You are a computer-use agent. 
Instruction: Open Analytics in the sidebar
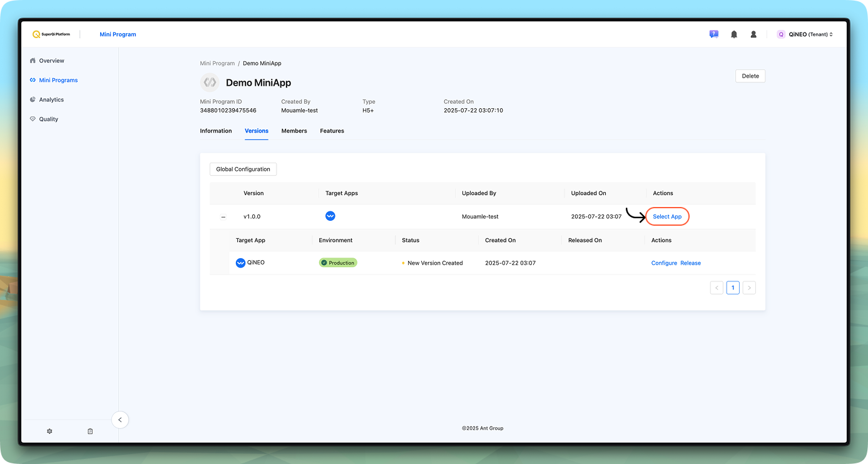pyautogui.click(x=51, y=99)
